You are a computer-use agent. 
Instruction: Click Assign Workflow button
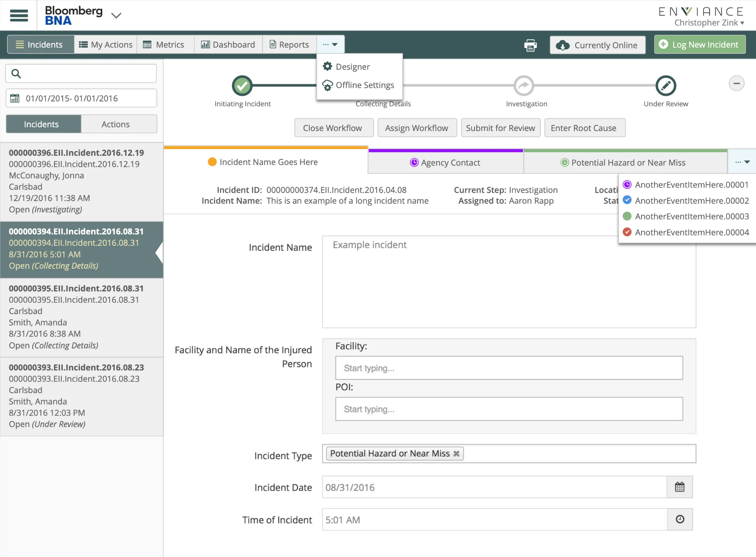(417, 128)
